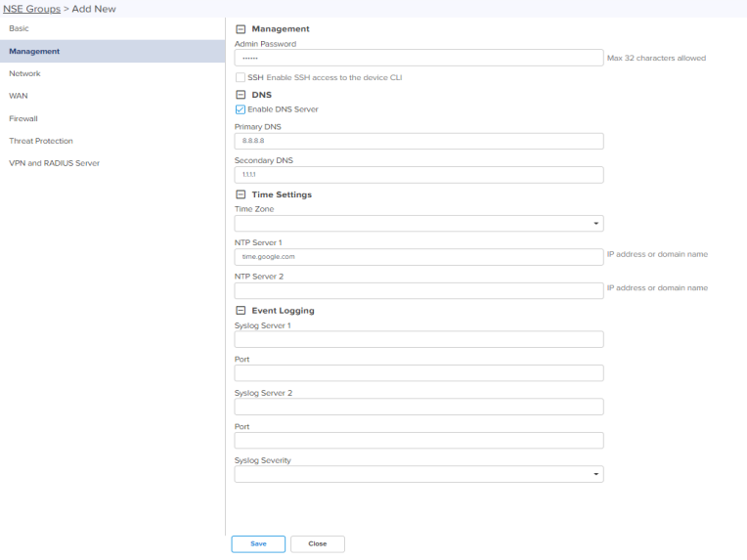Enable the SSH access checkbox

241,77
